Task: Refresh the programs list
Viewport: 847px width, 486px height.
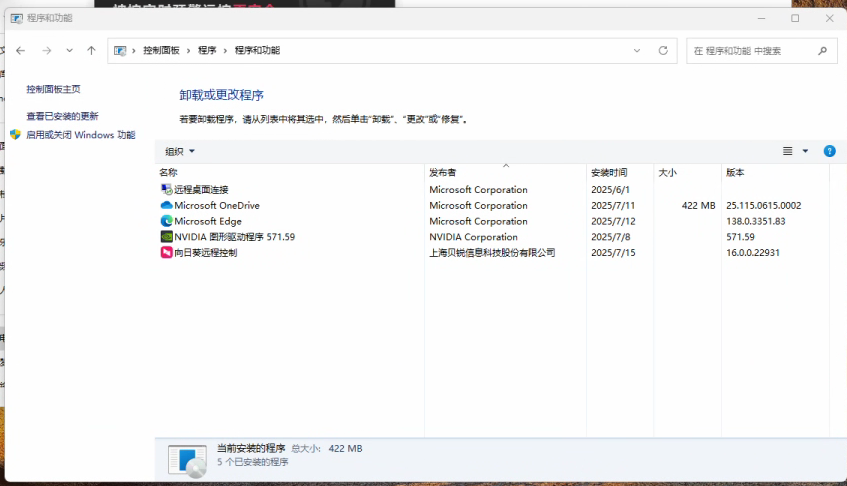Action: click(x=663, y=51)
